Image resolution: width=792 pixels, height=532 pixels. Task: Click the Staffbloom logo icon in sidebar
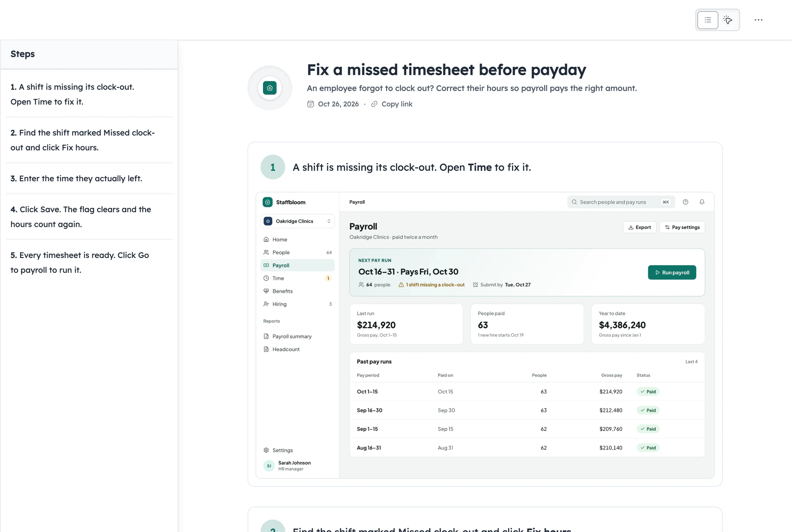tap(268, 202)
